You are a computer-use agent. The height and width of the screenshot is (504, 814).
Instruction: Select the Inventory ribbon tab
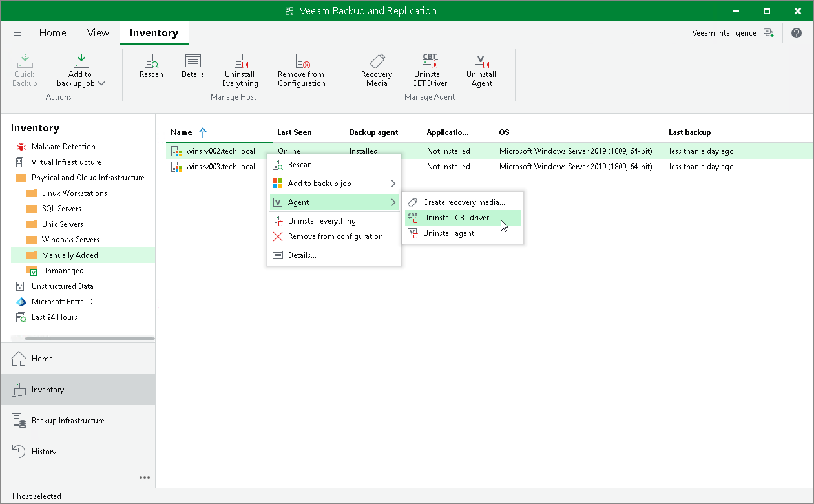154,33
